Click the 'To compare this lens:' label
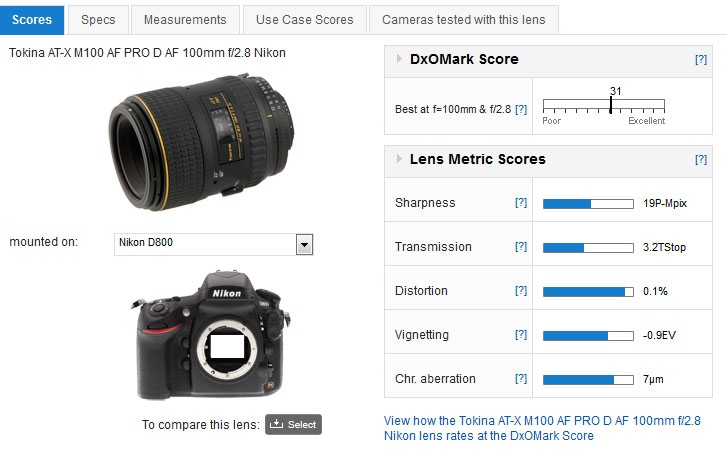The width and height of the screenshot is (727, 450). (201, 425)
